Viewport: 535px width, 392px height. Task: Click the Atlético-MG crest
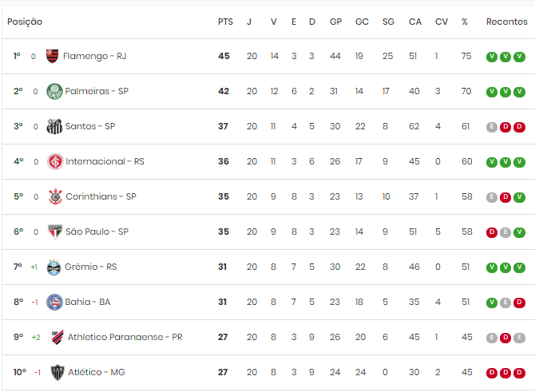pos(57,372)
